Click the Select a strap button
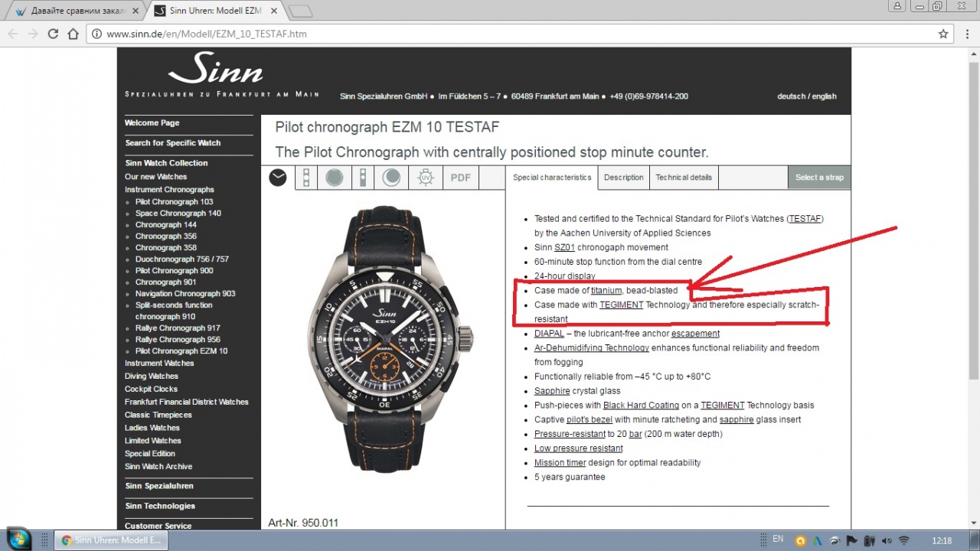This screenshot has width=980, height=551. (x=819, y=178)
